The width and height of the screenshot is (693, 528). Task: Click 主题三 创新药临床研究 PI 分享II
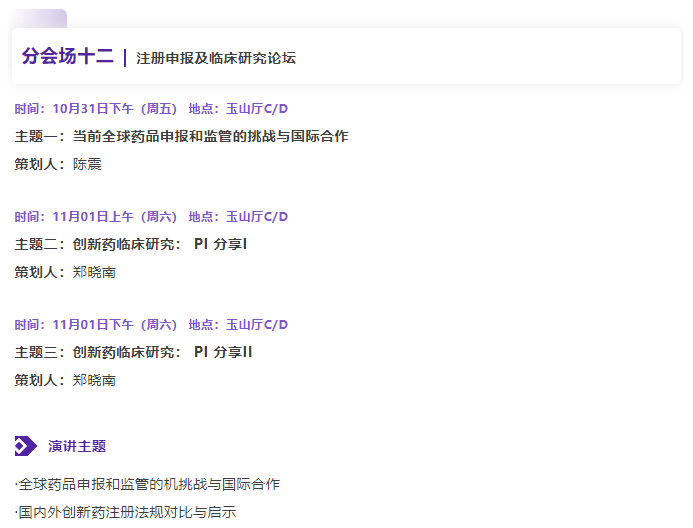coord(134,352)
